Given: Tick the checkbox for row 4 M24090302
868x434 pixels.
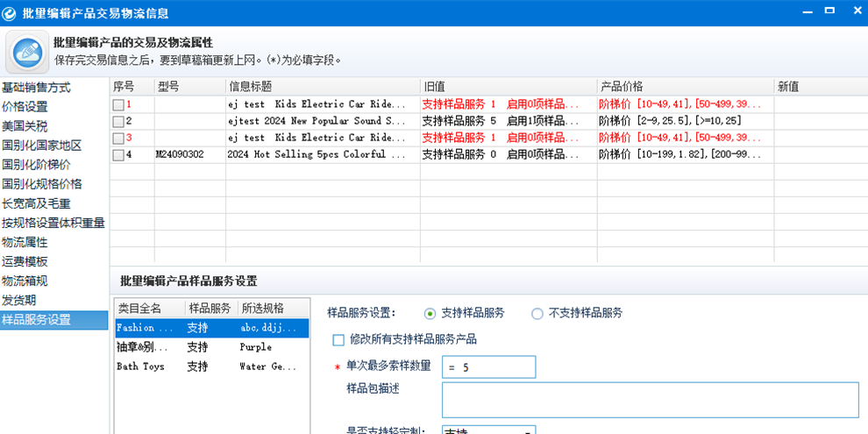Looking at the screenshot, I should 118,155.
